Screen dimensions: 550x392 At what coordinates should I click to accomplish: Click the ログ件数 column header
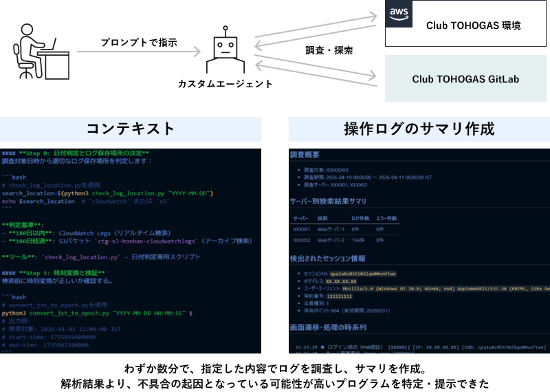(360, 218)
